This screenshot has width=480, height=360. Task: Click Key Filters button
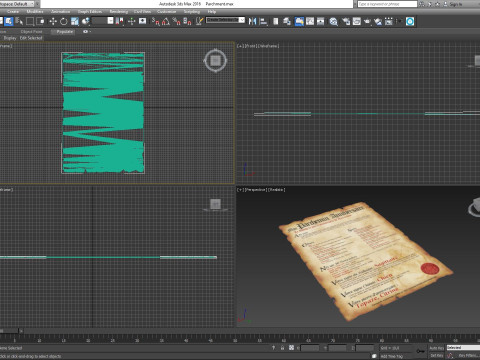pos(468,356)
